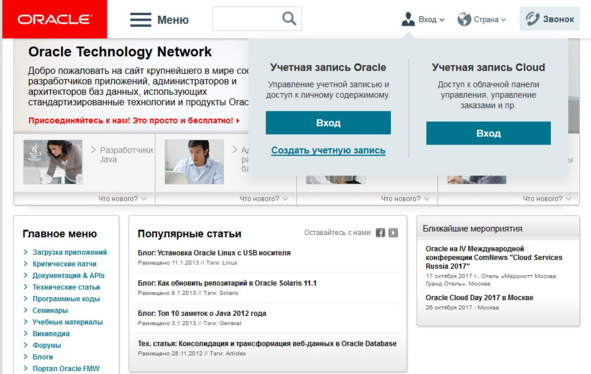Image resolution: width=591 pixels, height=374 pixels.
Task: Open Документация & APIs menu item
Action: click(x=69, y=275)
